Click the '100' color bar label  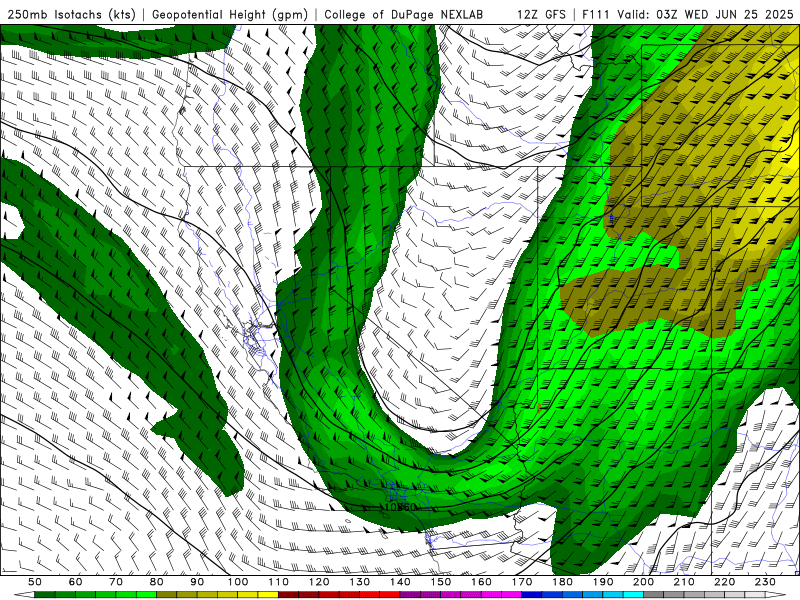238,582
